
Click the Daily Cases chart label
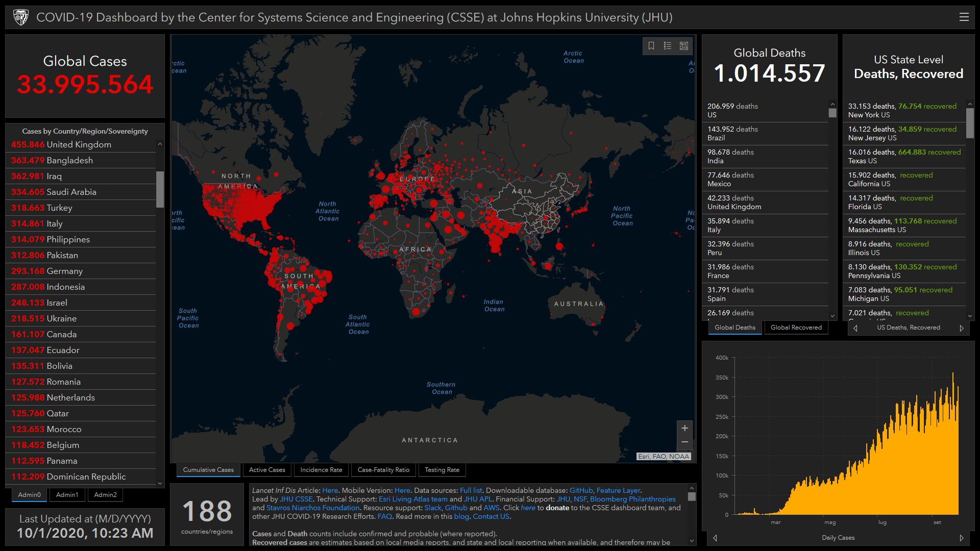pos(838,538)
